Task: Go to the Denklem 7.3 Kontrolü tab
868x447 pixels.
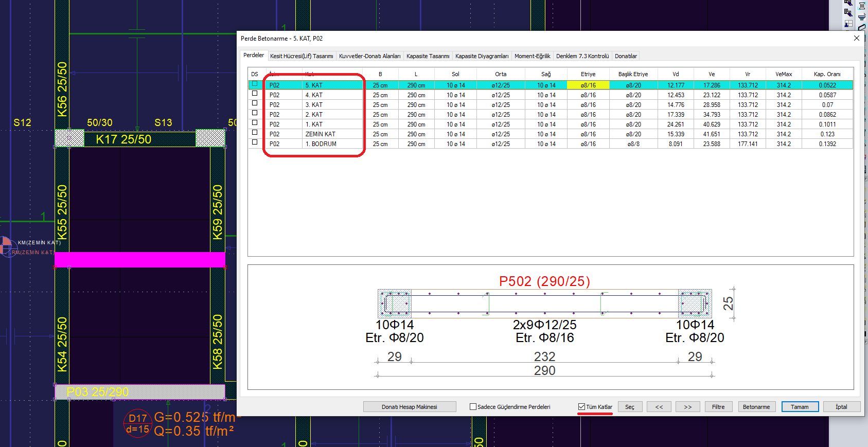Action: (x=582, y=56)
